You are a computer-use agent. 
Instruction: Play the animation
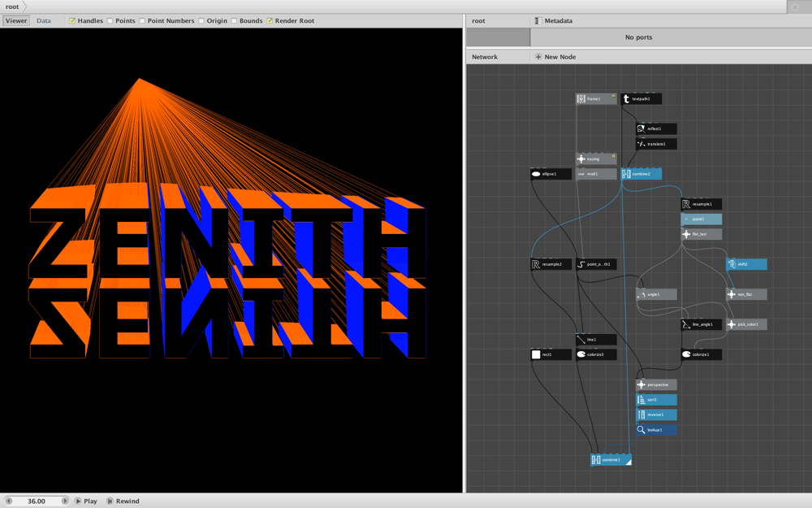click(86, 501)
